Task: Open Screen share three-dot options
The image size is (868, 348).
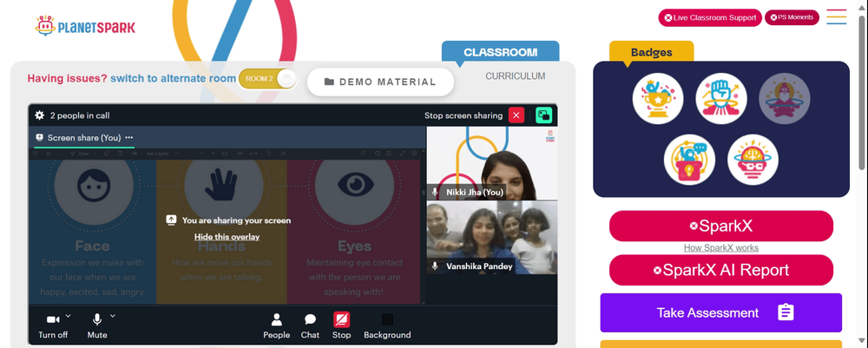Action: point(129,138)
